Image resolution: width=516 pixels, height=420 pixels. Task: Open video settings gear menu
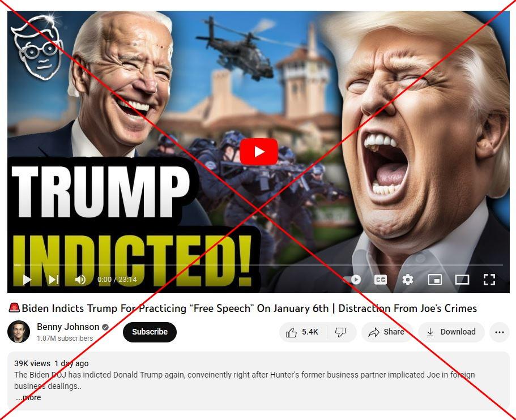pyautogui.click(x=408, y=280)
